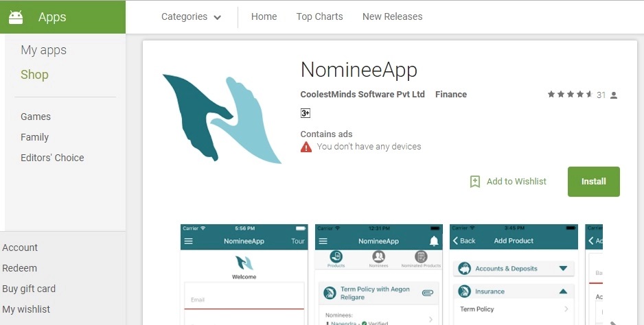The width and height of the screenshot is (644, 325).
Task: Open My wishlist link
Action: 26,309
